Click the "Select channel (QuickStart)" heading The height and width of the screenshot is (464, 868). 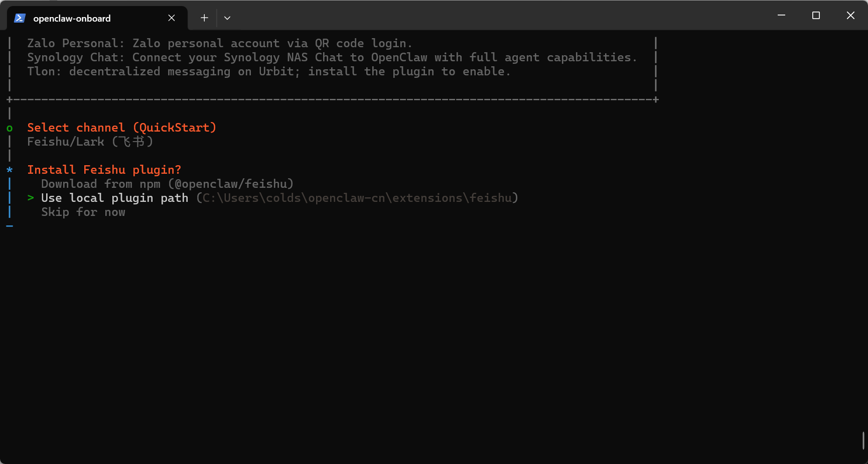[x=121, y=128]
